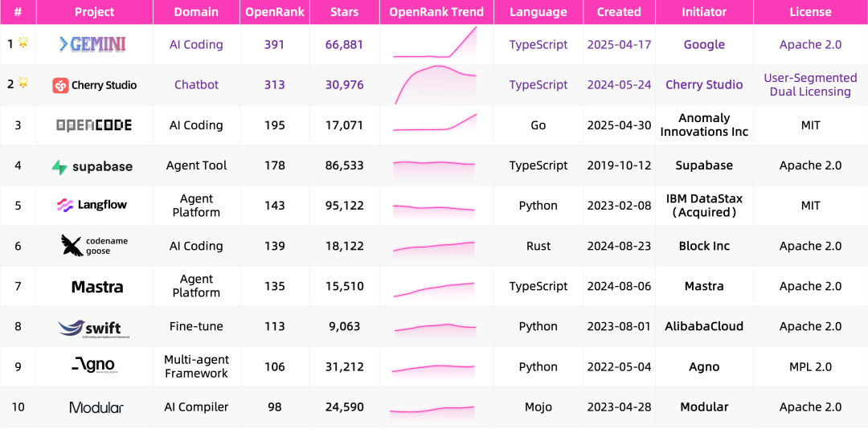Image resolution: width=868 pixels, height=429 pixels.
Task: Click the OpenCode OpenRank trend sparkline
Action: coord(435,122)
